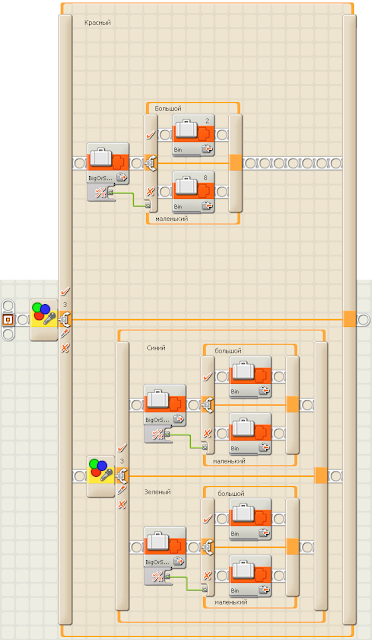Click the logic switch icon in Красный branch
372x640 pixels.
tap(150, 163)
